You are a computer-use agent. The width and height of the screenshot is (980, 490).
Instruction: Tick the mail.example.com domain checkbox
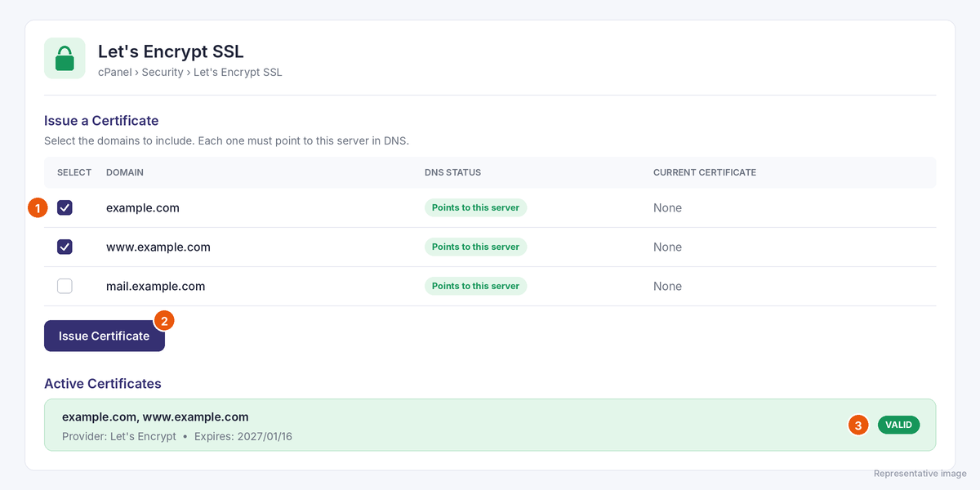pos(65,286)
